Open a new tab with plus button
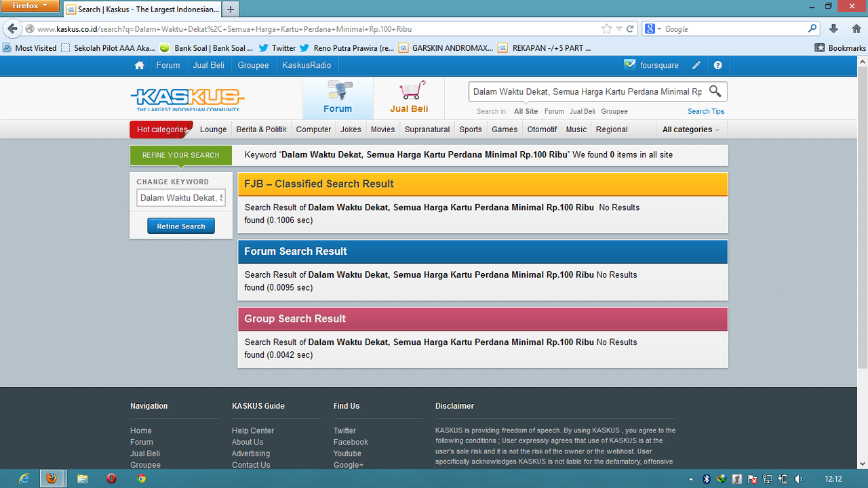 (231, 9)
